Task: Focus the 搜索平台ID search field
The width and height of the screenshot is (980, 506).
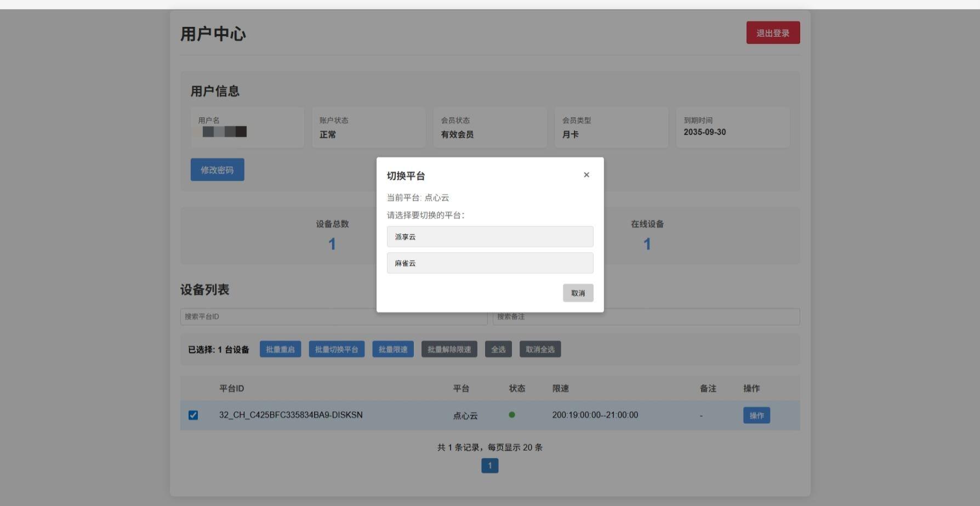Action: coord(274,317)
